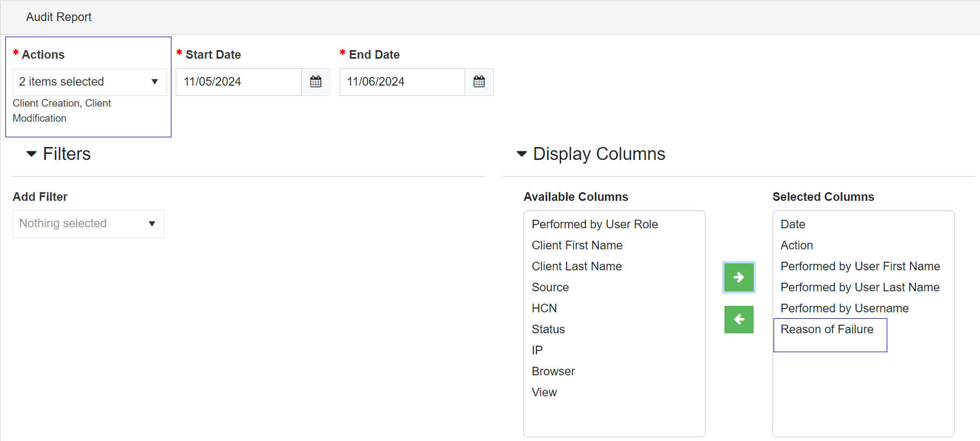Select Client First Name in Available Columns
Viewport: 980px width, 441px height.
click(x=577, y=245)
